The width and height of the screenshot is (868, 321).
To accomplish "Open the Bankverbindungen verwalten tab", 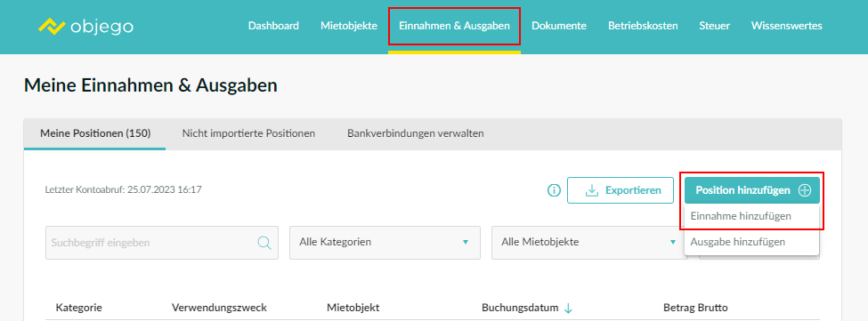I will pos(416,133).
